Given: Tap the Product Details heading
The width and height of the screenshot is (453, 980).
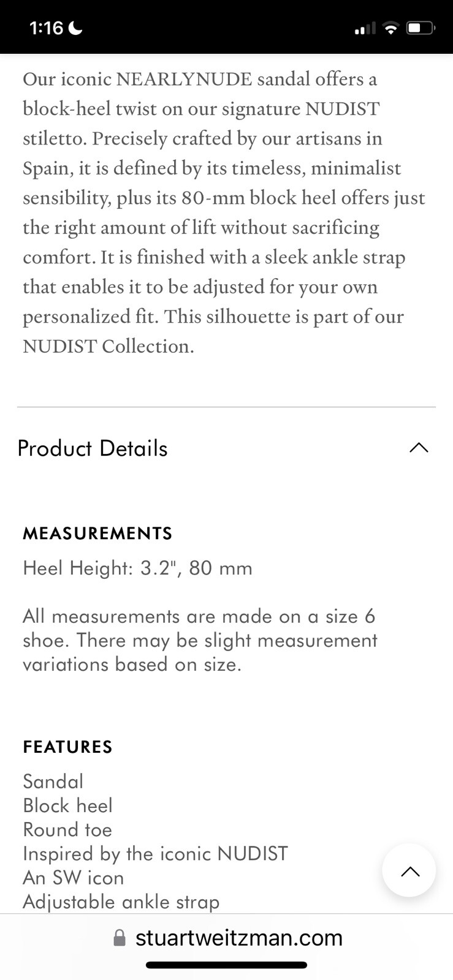Looking at the screenshot, I should click(93, 448).
